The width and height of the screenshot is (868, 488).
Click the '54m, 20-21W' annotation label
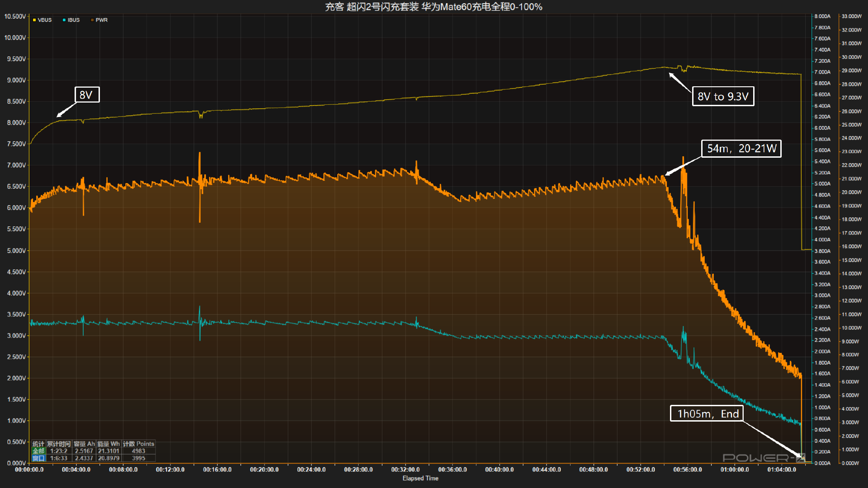click(741, 149)
